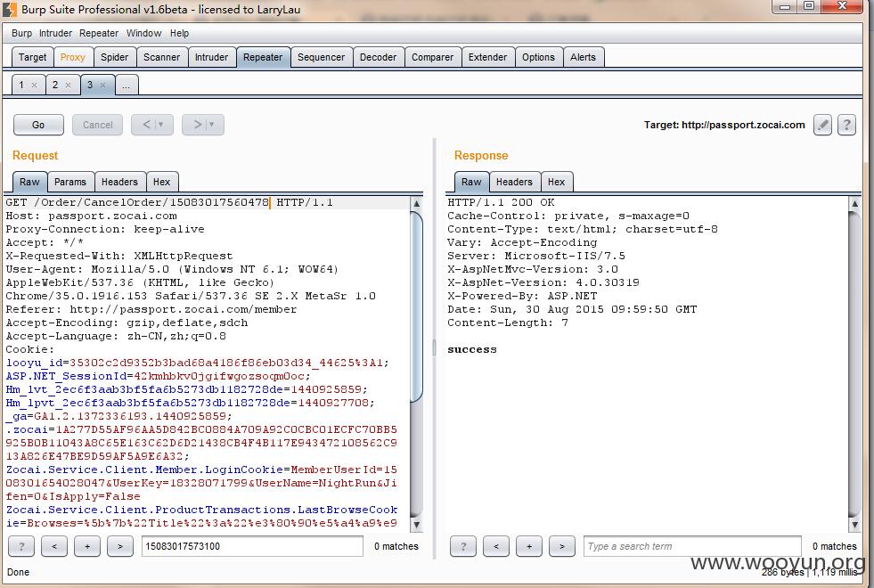The height and width of the screenshot is (588, 874).
Task: Go to previous match in response search
Action: tap(496, 546)
